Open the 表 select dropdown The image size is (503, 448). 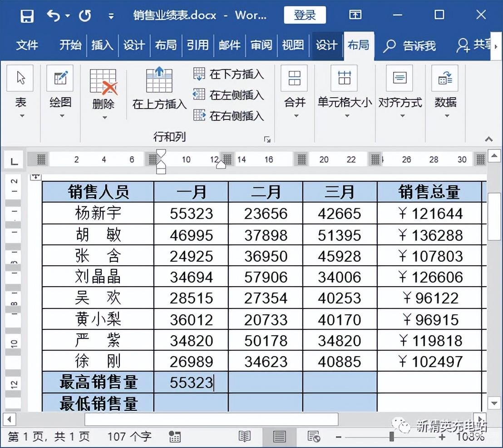(x=20, y=92)
